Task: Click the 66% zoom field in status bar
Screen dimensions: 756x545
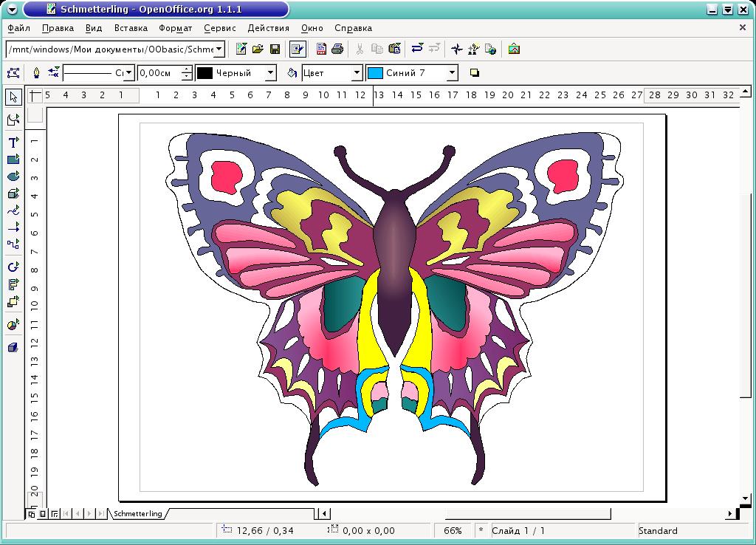Action: (453, 530)
